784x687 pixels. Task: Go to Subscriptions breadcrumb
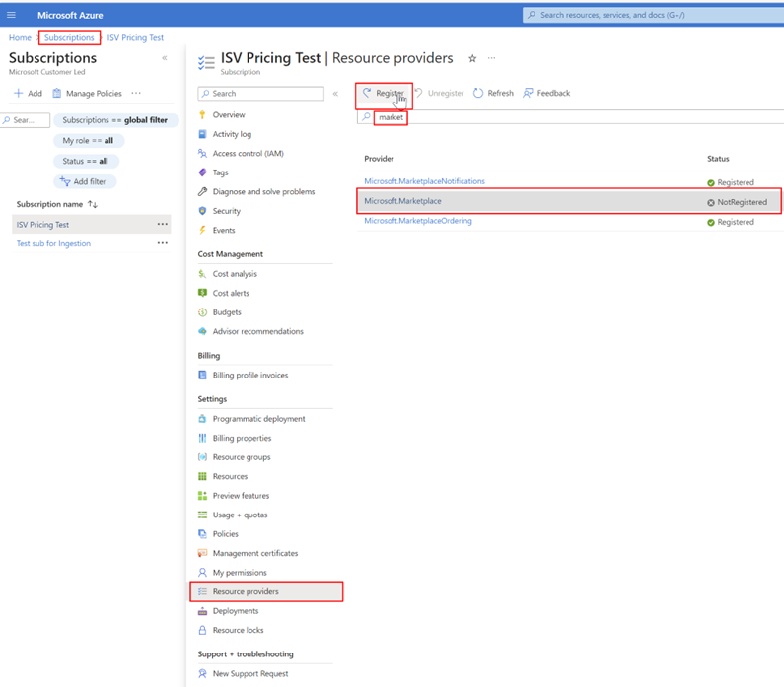pyautogui.click(x=69, y=38)
